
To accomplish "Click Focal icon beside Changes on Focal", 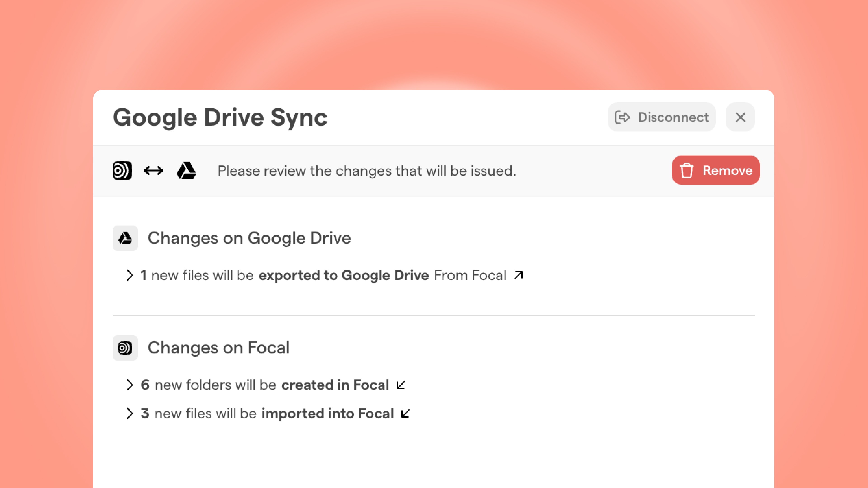I will point(125,347).
